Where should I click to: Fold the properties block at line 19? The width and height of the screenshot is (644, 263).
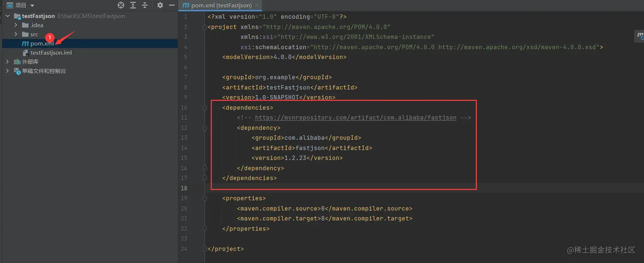coord(205,198)
